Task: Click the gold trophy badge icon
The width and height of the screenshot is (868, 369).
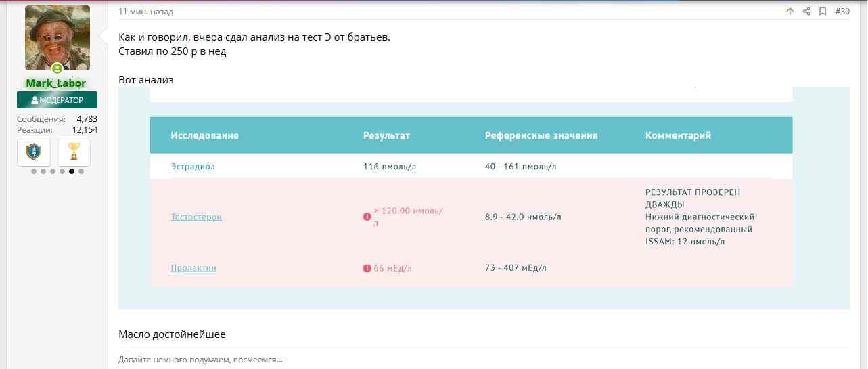Action: pos(74,152)
